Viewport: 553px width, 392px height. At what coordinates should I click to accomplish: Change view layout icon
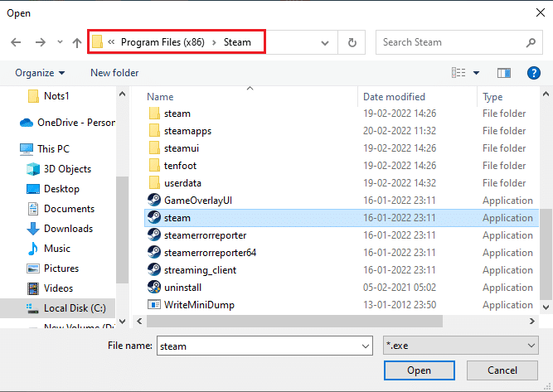(458, 73)
